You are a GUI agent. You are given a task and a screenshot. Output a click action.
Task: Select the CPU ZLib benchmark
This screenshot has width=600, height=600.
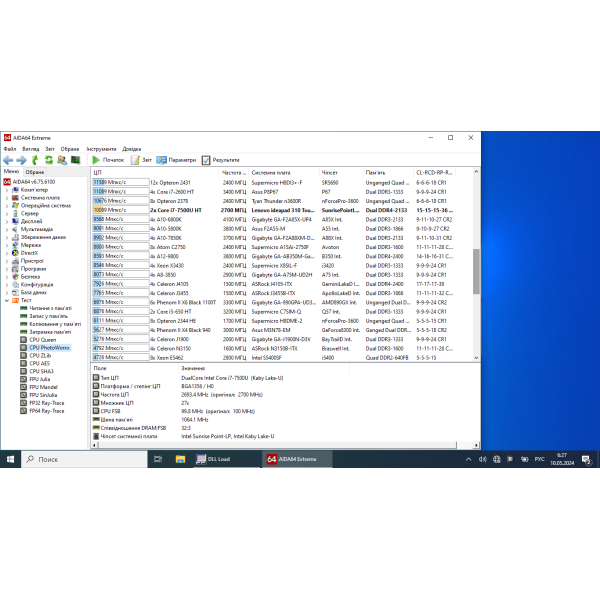pyautogui.click(x=40, y=355)
